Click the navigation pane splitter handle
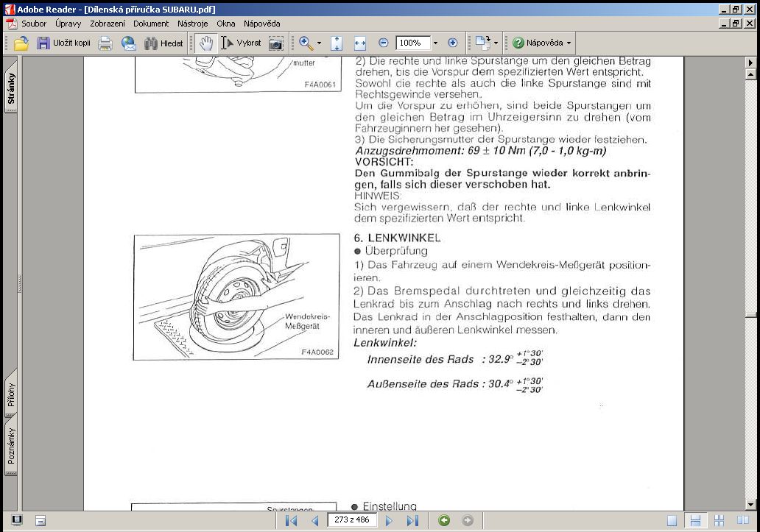This screenshot has width=760, height=532. 20,284
